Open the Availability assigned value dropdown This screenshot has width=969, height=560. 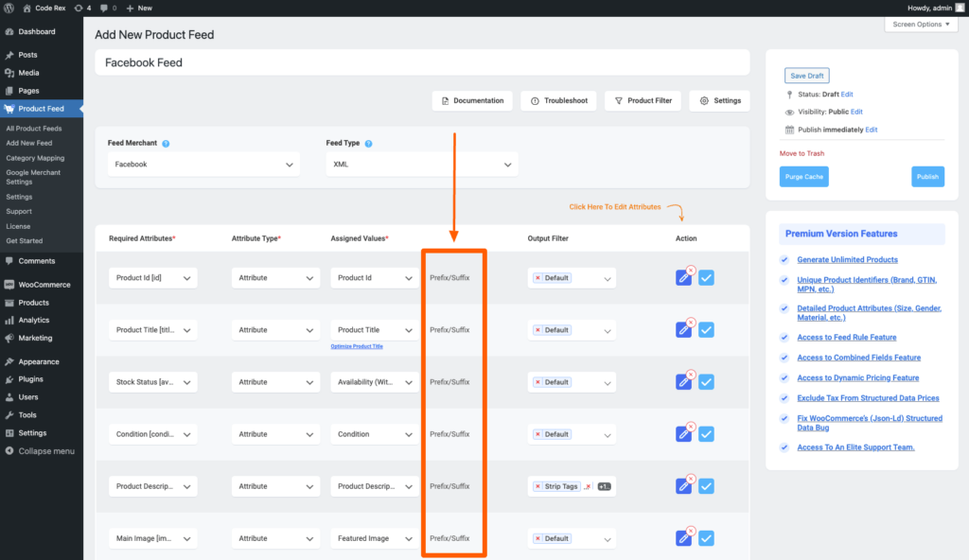click(x=375, y=382)
